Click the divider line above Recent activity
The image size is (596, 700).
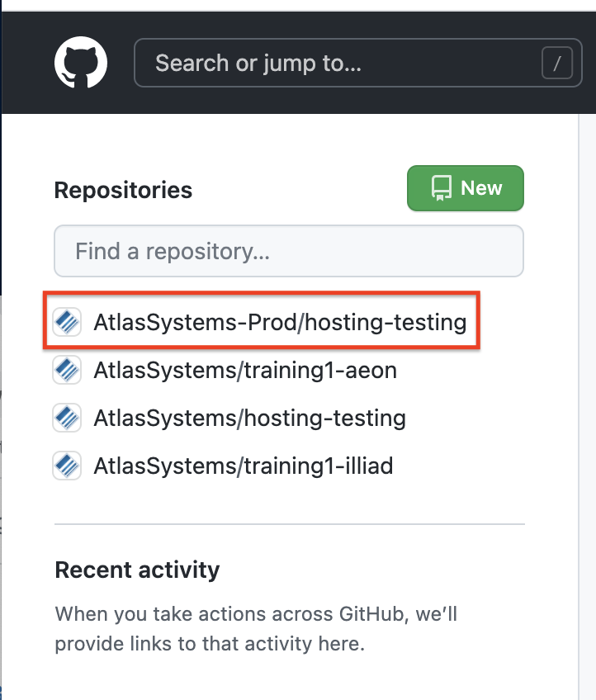289,524
